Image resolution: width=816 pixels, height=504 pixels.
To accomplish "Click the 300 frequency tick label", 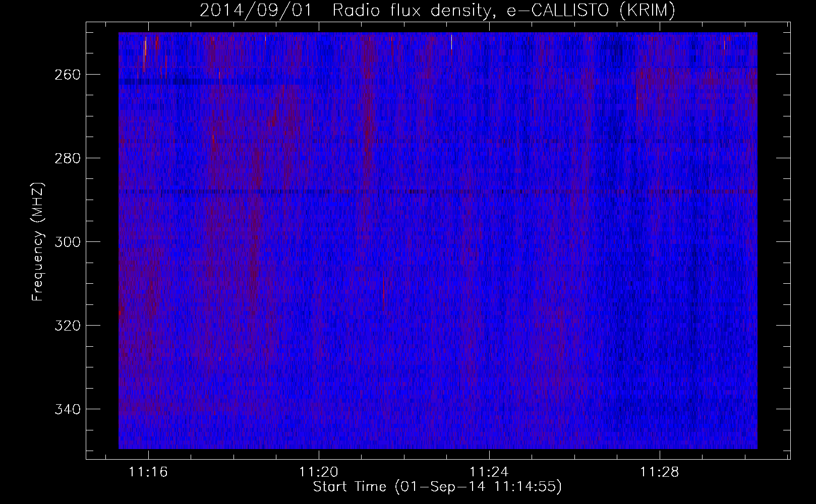I will coord(67,242).
